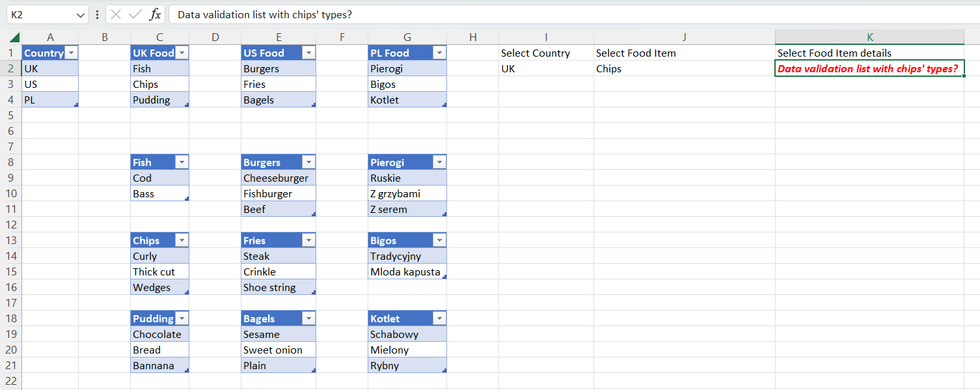Open the Kotlet table filter icon
The image size is (980, 390).
439,318
